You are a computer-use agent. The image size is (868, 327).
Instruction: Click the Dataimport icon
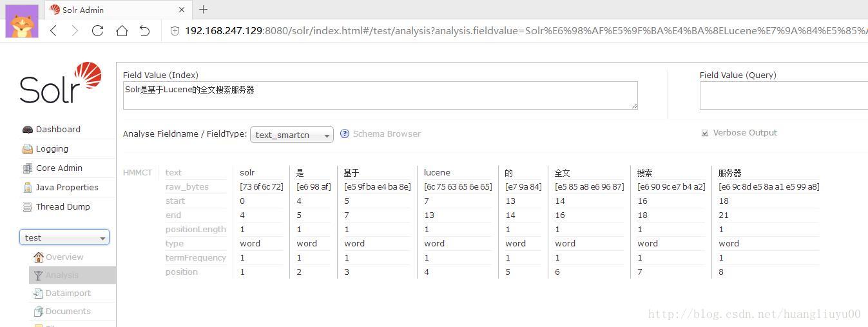point(39,293)
